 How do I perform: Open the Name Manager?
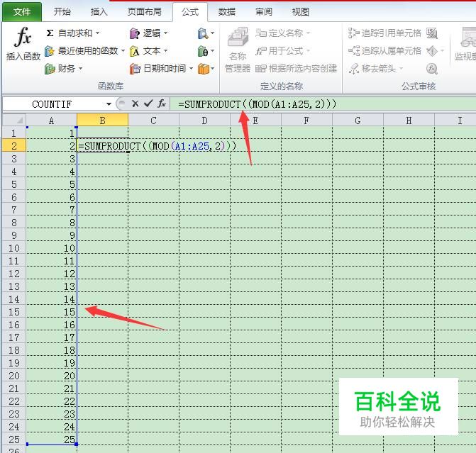click(238, 50)
